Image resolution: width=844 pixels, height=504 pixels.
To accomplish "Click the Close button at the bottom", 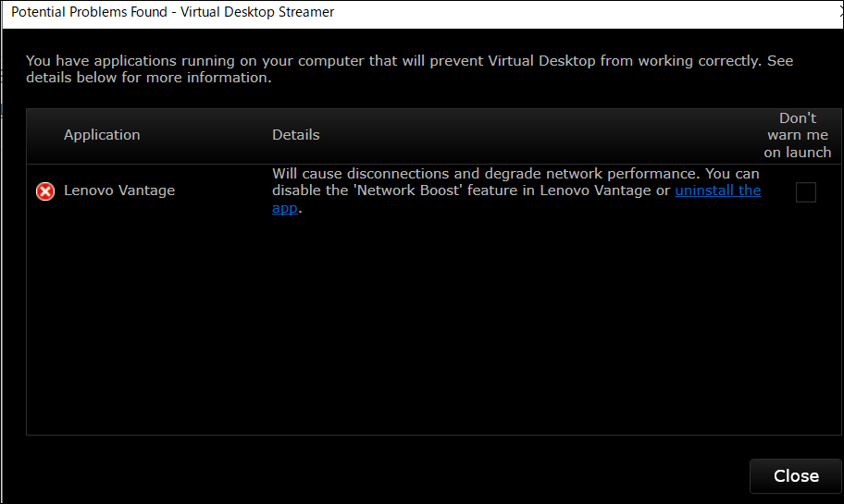I will pyautogui.click(x=796, y=476).
